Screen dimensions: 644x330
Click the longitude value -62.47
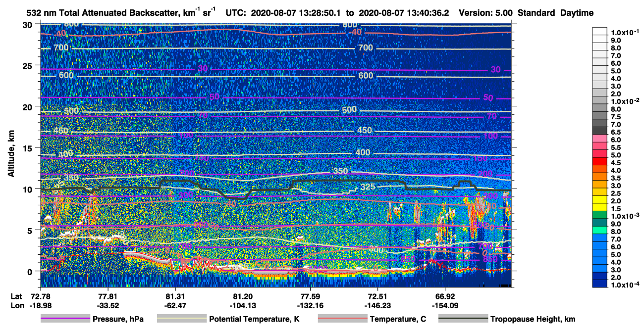(175, 305)
